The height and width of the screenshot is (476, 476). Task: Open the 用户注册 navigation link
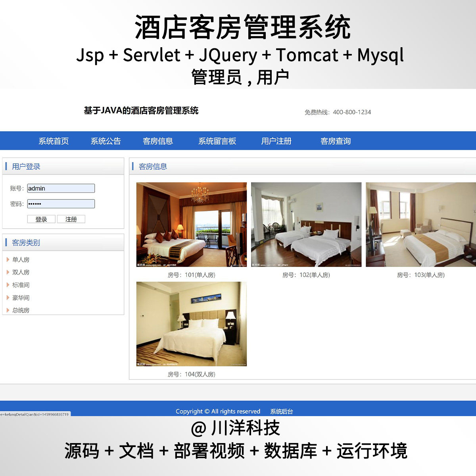(277, 141)
